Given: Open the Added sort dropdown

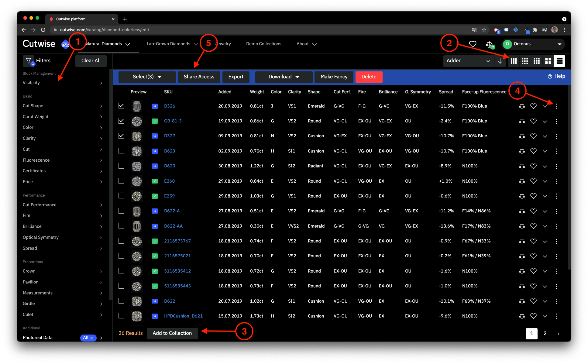Looking at the screenshot, I should pos(468,61).
